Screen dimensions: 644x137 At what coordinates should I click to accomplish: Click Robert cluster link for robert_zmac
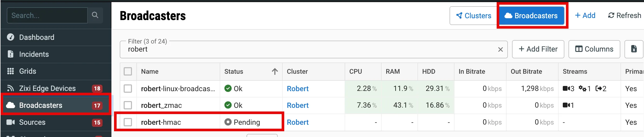point(298,105)
